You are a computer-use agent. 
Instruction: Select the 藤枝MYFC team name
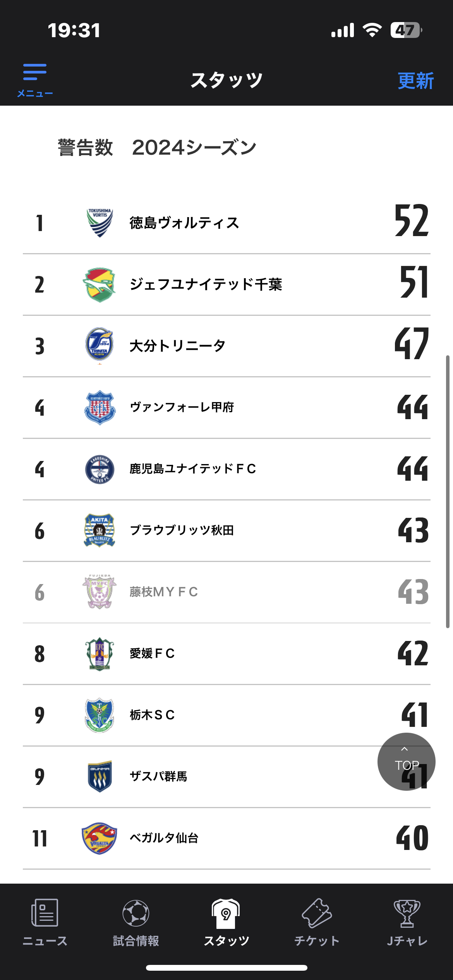(164, 592)
